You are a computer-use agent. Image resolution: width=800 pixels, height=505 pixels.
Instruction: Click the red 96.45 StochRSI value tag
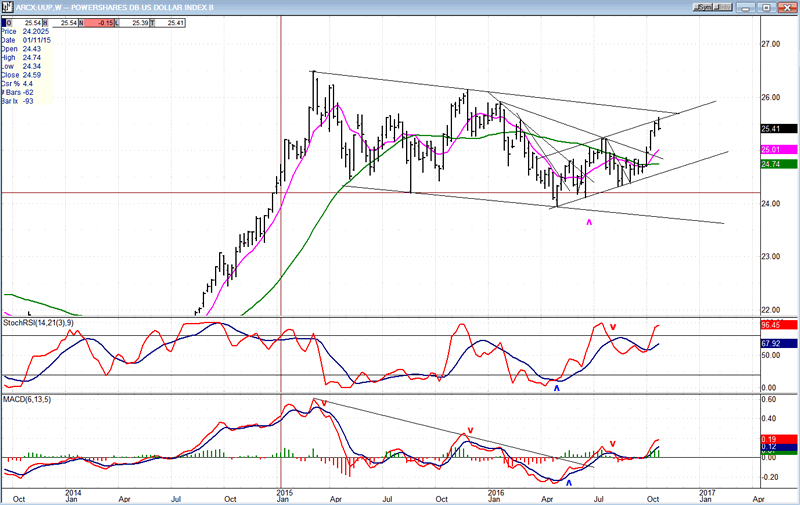777,326
